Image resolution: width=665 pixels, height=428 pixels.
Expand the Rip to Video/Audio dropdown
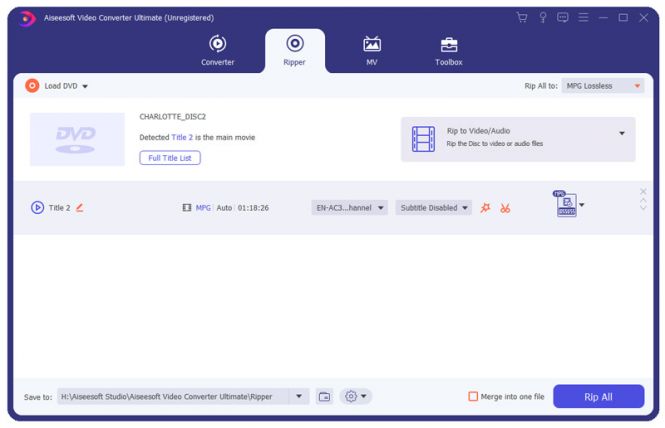pyautogui.click(x=622, y=133)
